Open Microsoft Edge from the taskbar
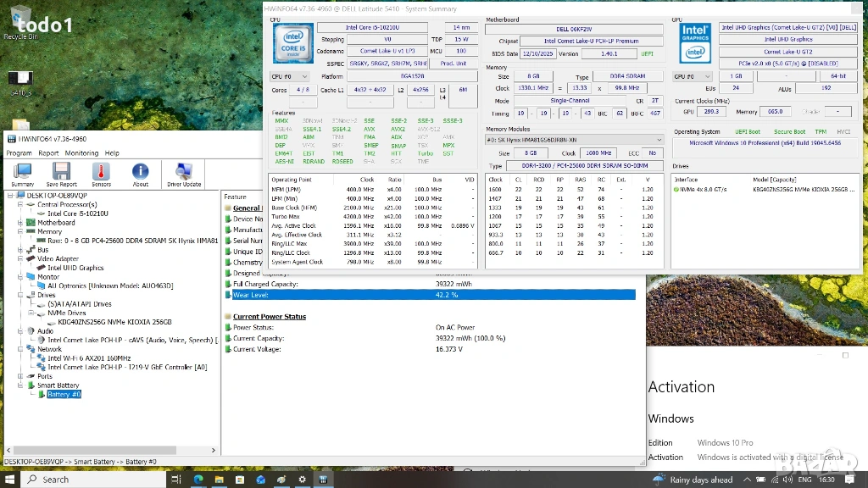868x488 pixels. click(198, 480)
